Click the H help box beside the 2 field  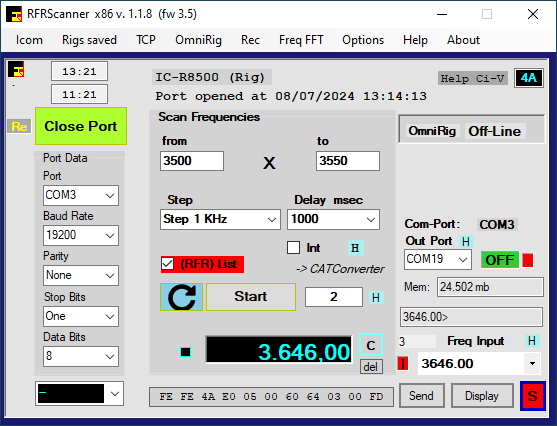point(376,297)
